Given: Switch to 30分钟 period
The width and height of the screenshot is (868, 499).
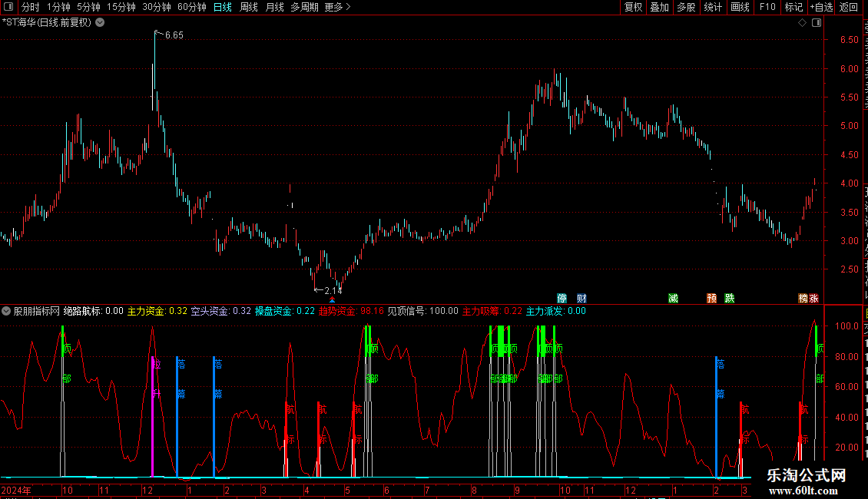Looking at the screenshot, I should (x=157, y=7).
